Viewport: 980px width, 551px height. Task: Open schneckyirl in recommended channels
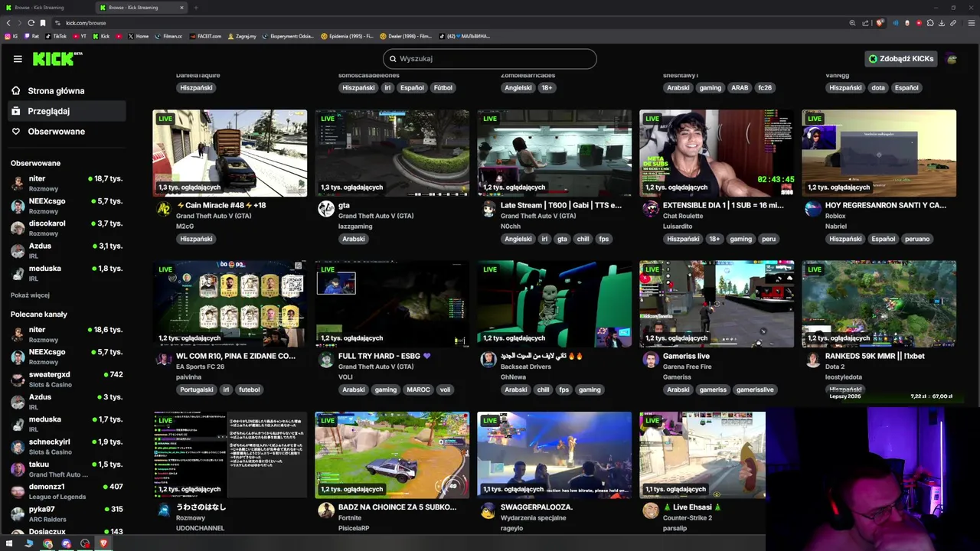pos(67,446)
